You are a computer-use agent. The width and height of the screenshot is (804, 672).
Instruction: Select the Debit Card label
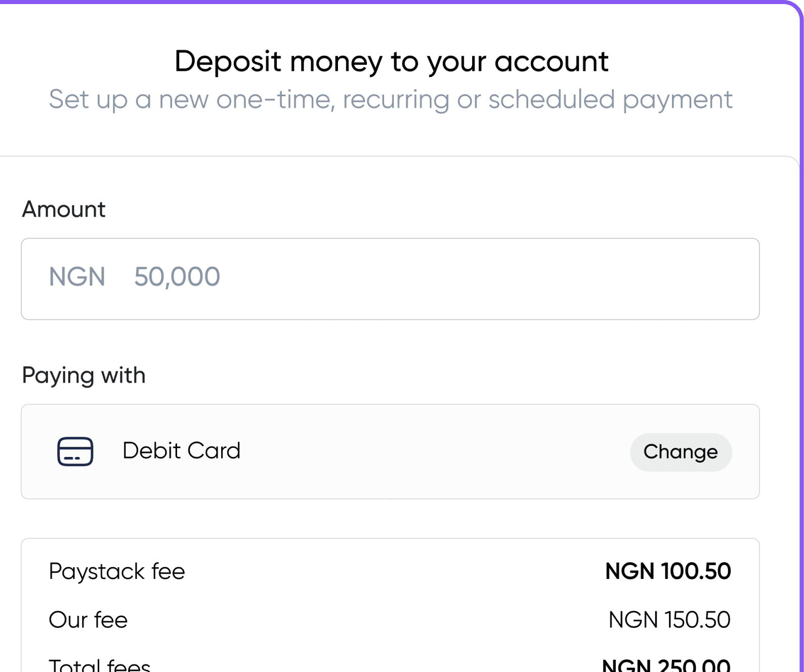181,450
